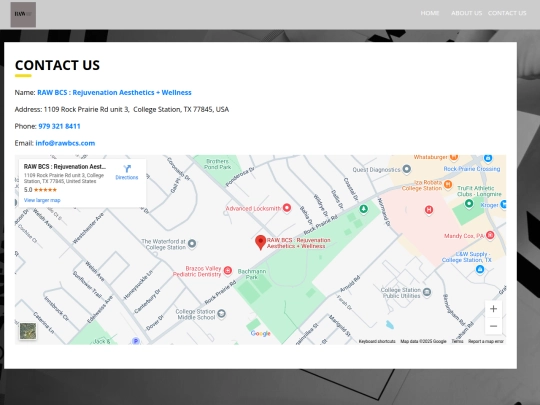Click Map data ©2025 Google text
Screen dimensions: 540x405
point(423,341)
